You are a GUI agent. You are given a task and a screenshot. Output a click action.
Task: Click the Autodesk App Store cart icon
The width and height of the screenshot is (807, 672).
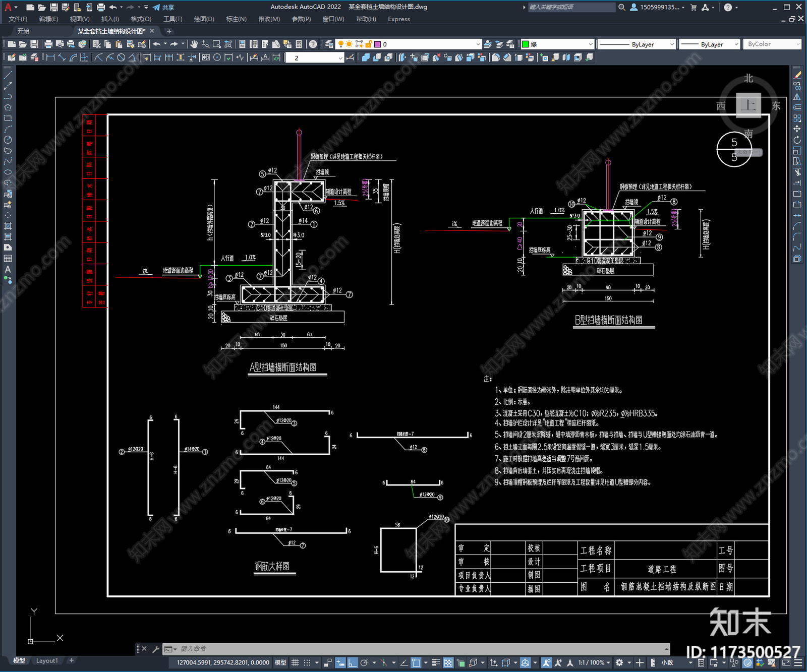694,7
